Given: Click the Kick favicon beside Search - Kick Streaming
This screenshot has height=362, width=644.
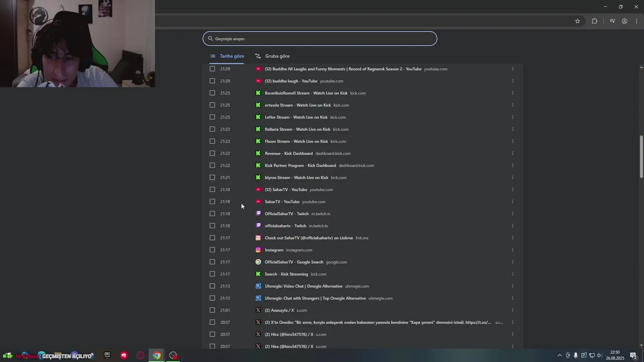Looking at the screenshot, I should [x=258, y=274].
